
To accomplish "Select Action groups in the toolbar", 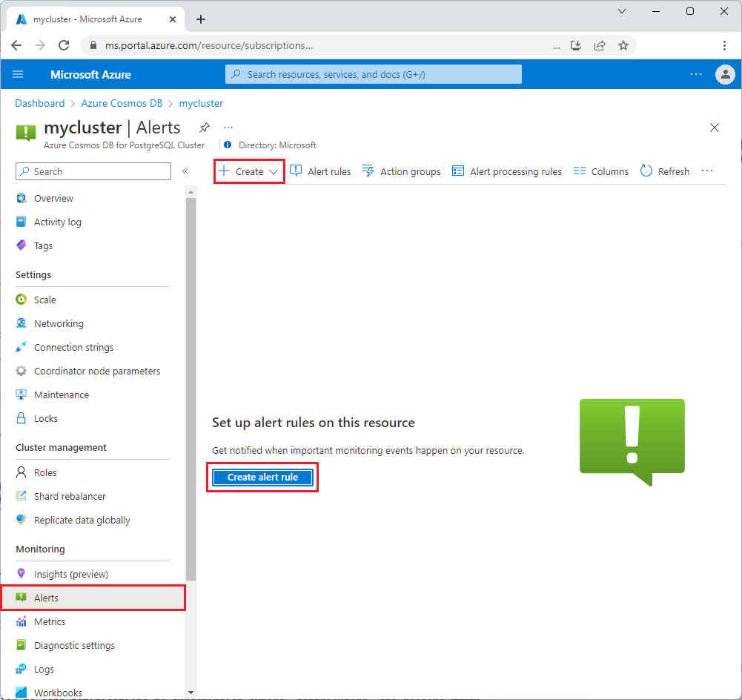I will point(409,171).
